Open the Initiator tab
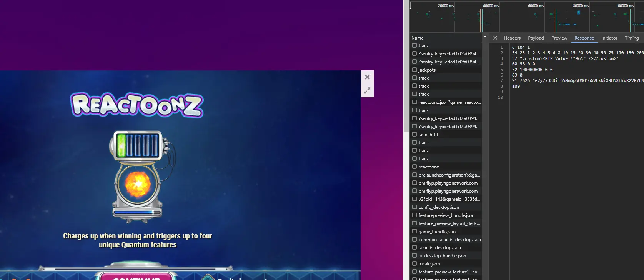 coord(609,38)
